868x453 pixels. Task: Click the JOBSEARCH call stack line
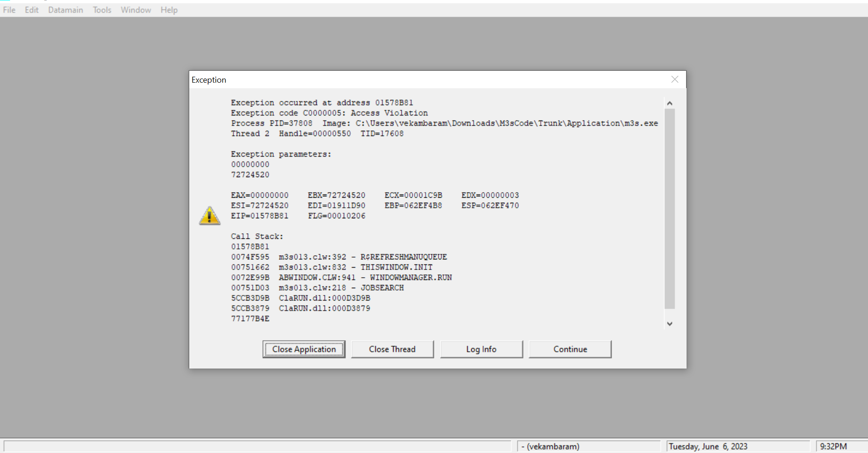tap(317, 288)
